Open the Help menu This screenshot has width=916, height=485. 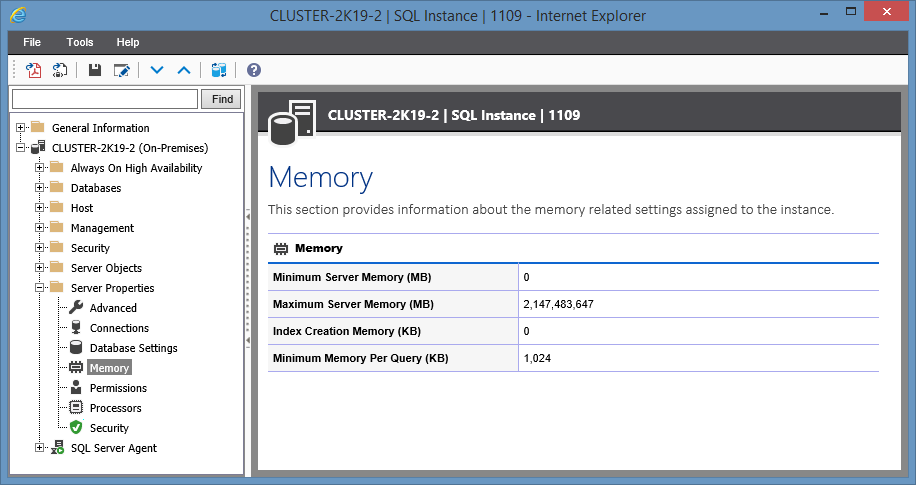point(127,42)
